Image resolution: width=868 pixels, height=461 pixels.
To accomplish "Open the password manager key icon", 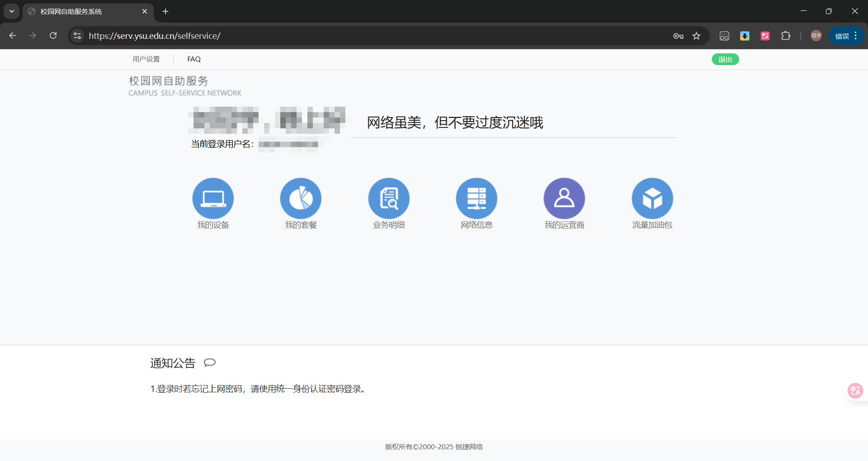I will pyautogui.click(x=678, y=36).
